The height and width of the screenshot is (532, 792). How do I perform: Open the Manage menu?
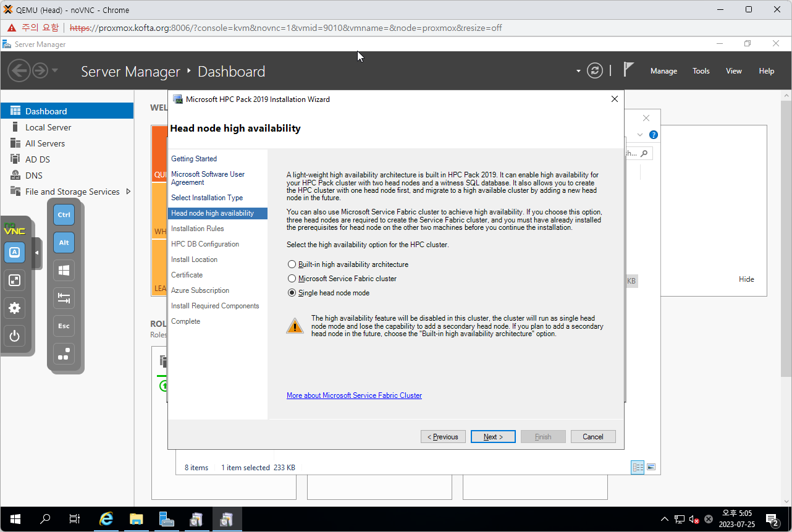(x=664, y=71)
